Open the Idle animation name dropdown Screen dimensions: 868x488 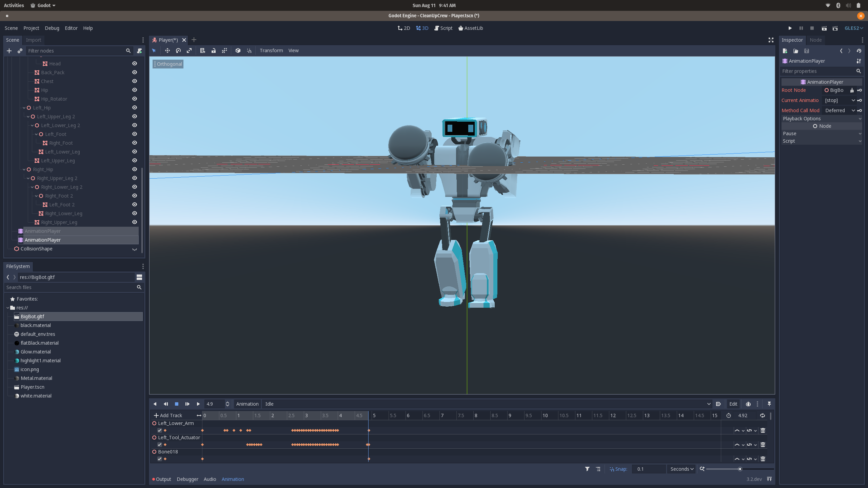click(487, 404)
